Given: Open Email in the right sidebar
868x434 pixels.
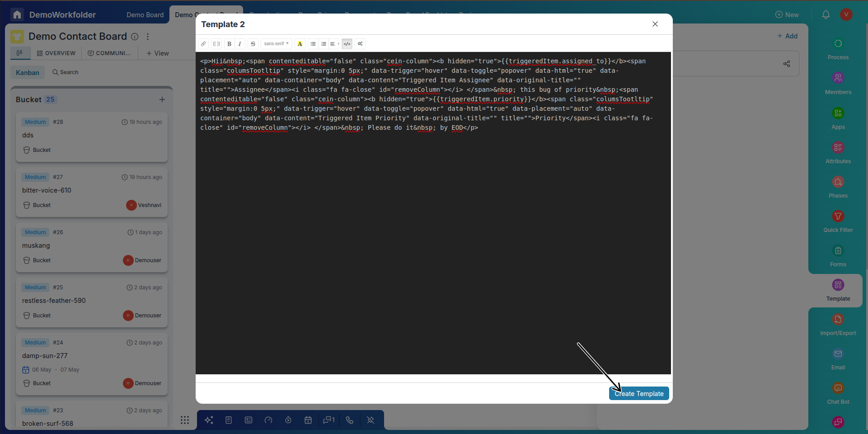Looking at the screenshot, I should 838,359.
